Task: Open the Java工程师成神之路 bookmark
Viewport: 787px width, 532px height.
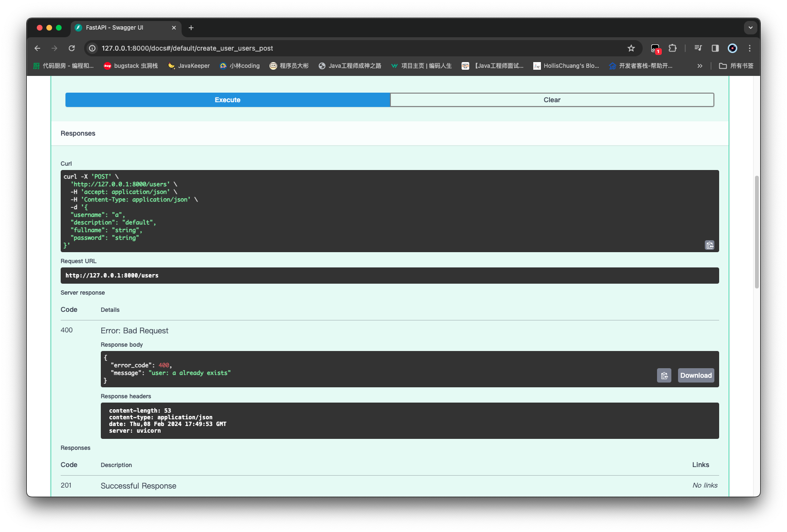Action: point(350,66)
